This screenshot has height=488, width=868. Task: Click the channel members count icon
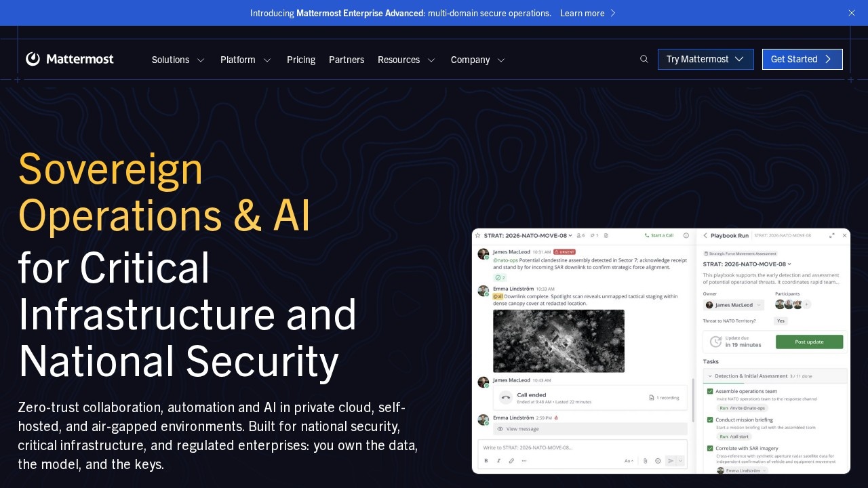pos(580,235)
